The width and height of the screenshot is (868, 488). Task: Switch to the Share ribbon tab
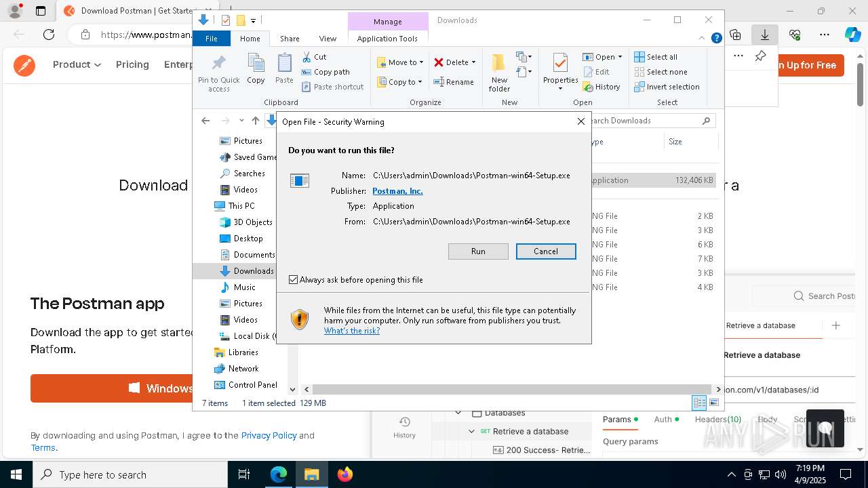290,39
